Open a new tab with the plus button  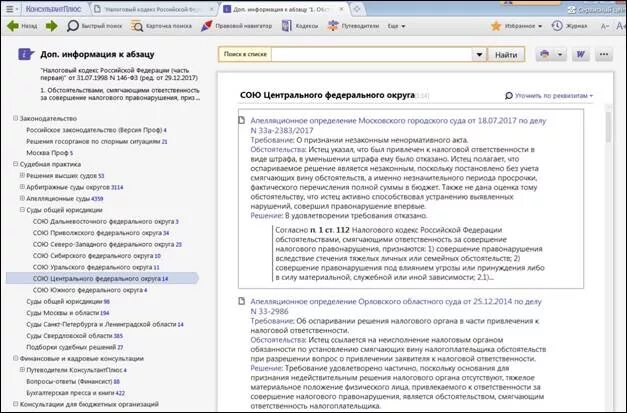(357, 9)
